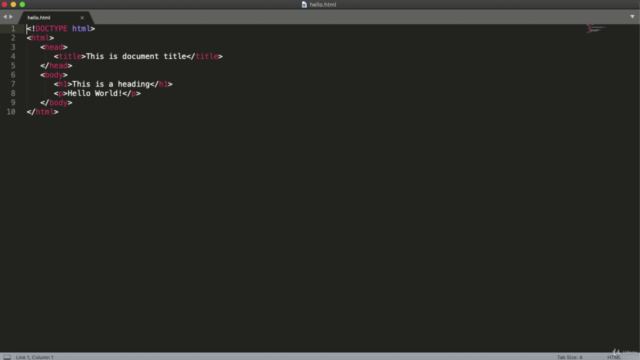Click text 'Hello World!' in the paragraph
640x360 pixels.
click(x=95, y=93)
